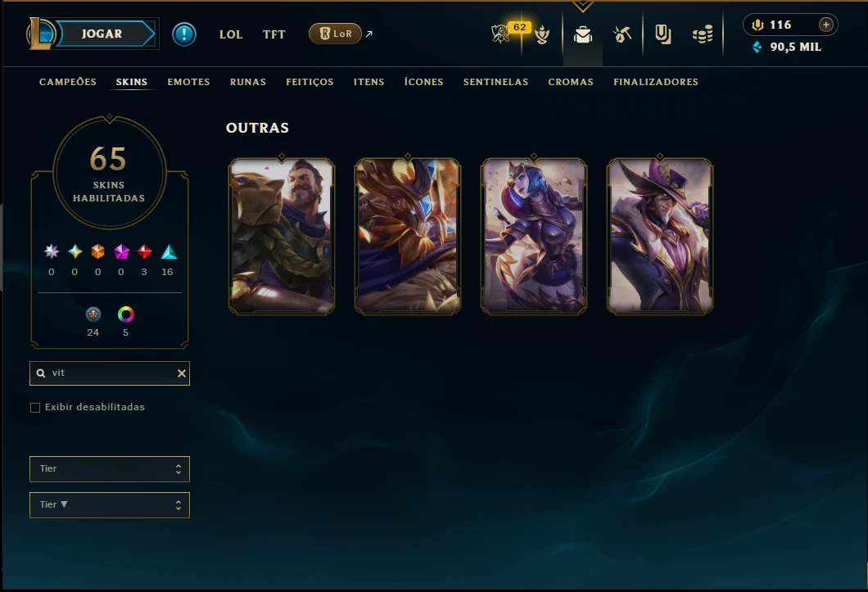The width and height of the screenshot is (868, 592).
Task: Open the Loot hammer crafting icon
Action: coord(622,34)
